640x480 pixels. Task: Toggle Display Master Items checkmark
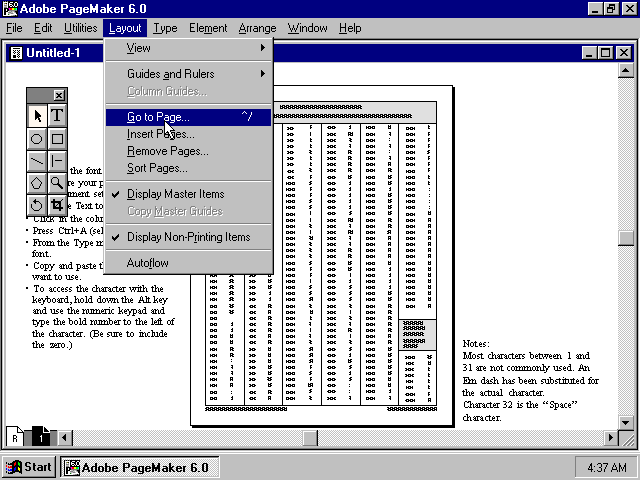[189, 194]
